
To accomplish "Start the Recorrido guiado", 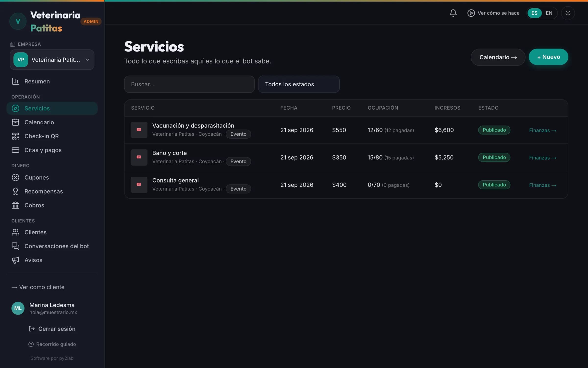I will pos(52,344).
